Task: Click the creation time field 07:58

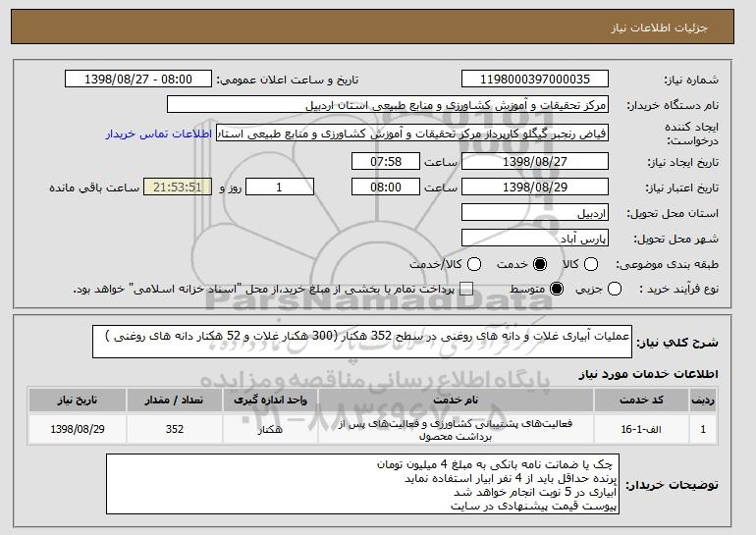Action: point(386,161)
